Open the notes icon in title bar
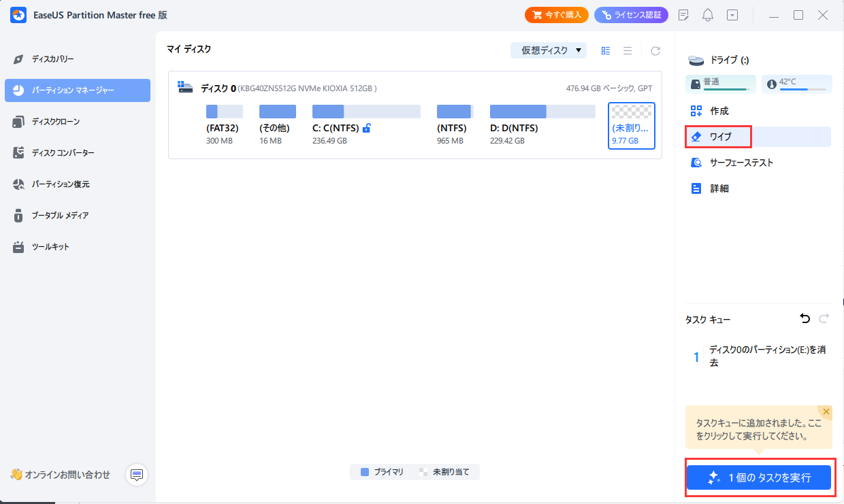844x504 pixels. click(x=684, y=15)
